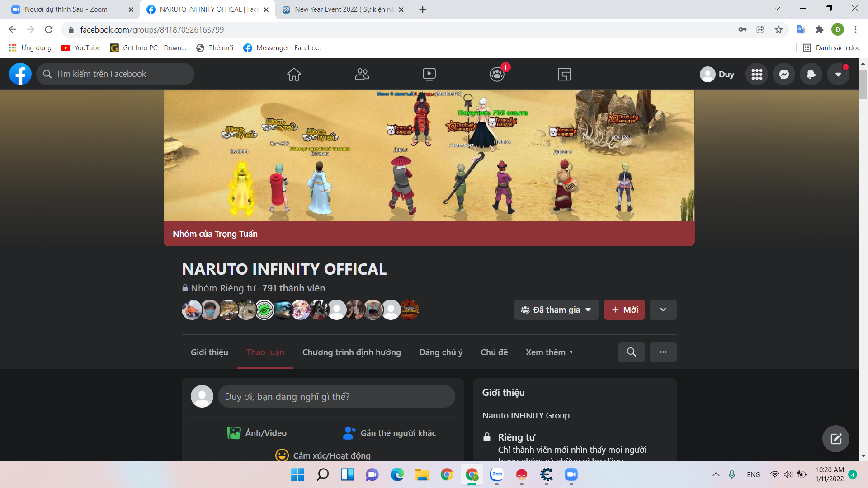Show hidden system tray icons
Viewport: 868px width, 488px height.
(716, 474)
